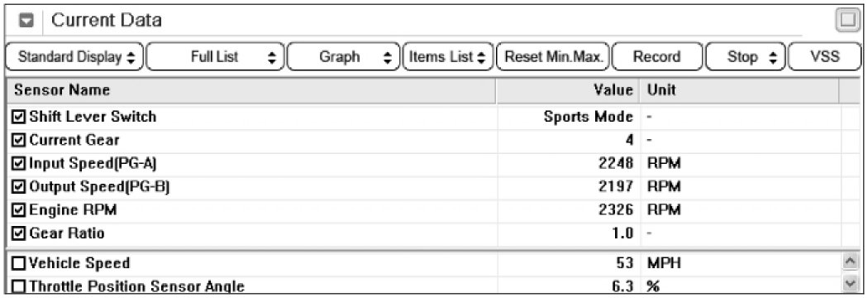Image resolution: width=868 pixels, height=298 pixels.
Task: Open the Standard Display dropdown
Action: click(x=74, y=56)
